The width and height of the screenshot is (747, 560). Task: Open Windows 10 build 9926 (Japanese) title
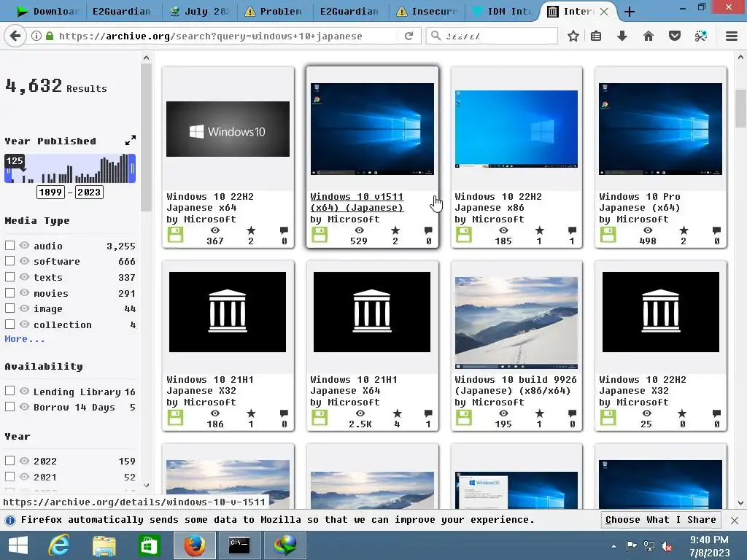click(516, 385)
